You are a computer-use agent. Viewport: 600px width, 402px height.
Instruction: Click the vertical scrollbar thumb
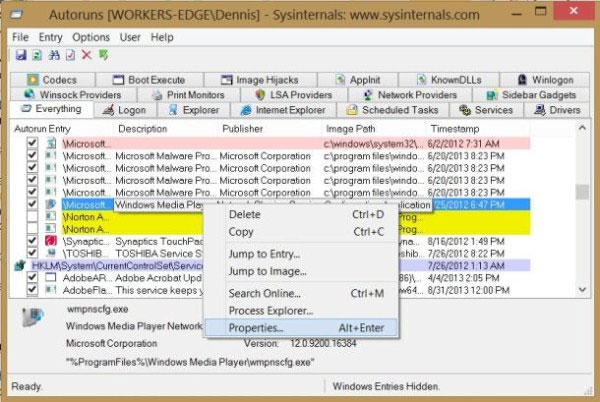click(x=582, y=192)
